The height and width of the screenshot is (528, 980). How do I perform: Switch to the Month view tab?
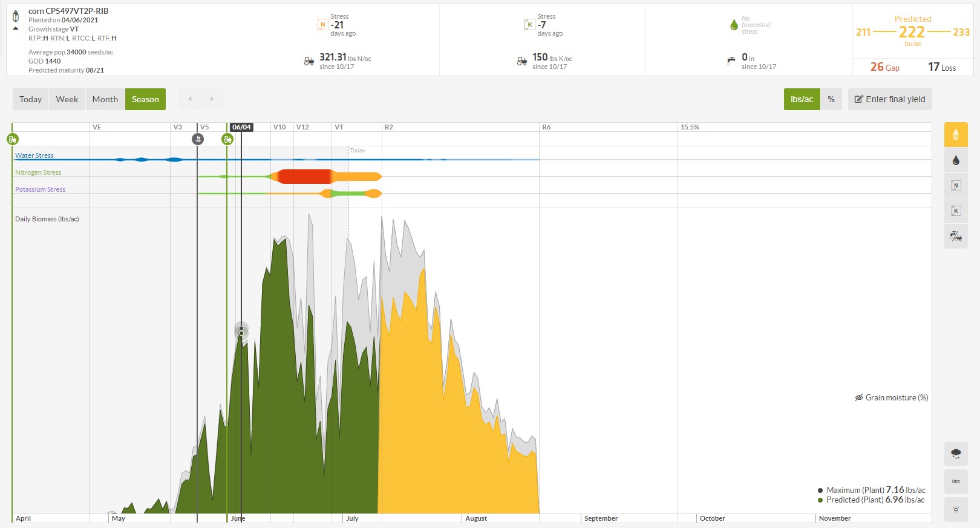click(x=105, y=99)
